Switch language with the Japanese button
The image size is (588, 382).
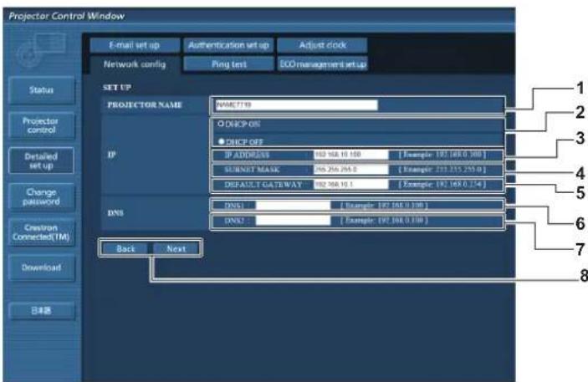tap(41, 311)
